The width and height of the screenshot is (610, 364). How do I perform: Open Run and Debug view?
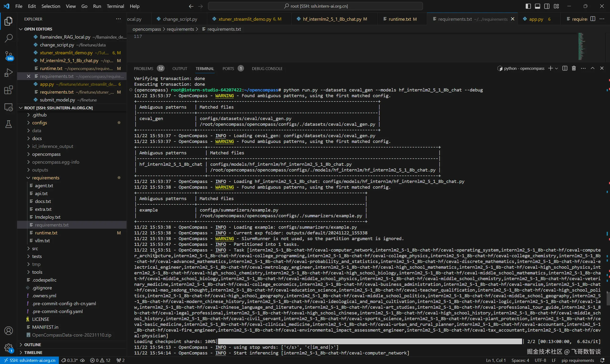(9, 73)
